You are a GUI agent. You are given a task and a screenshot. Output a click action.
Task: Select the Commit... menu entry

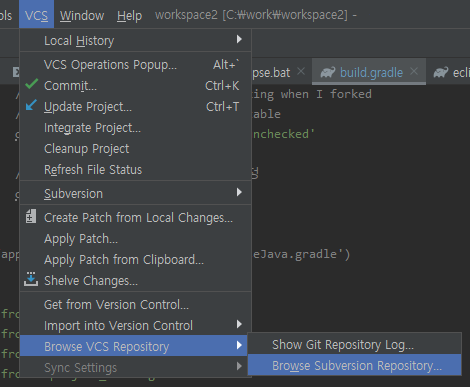(135, 86)
